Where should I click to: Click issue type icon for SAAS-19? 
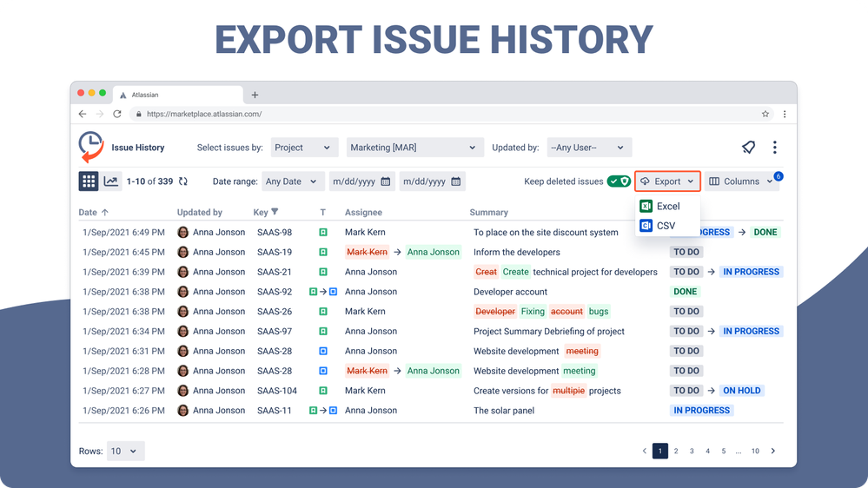[323, 252]
